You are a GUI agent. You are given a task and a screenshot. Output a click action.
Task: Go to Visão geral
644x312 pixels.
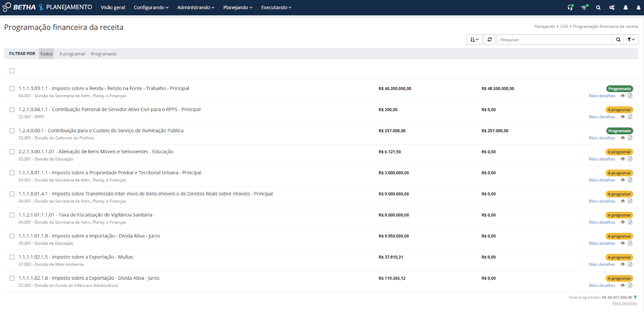pos(113,8)
